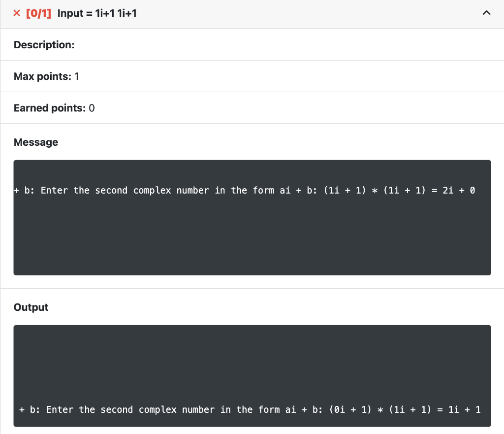Click the failure mark beside the test header
This screenshot has width=504, height=434.
(x=17, y=13)
